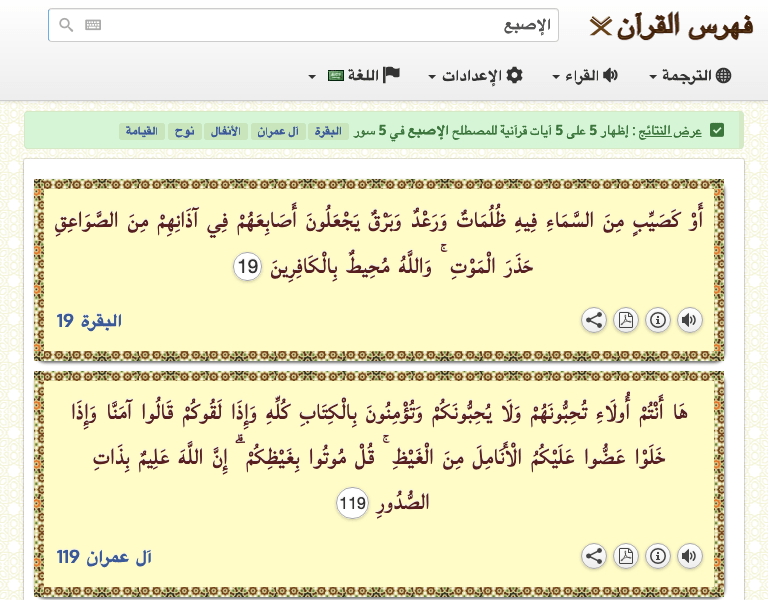Show info for آل عمران 119 verse
The width and height of the screenshot is (768, 600).
658,556
